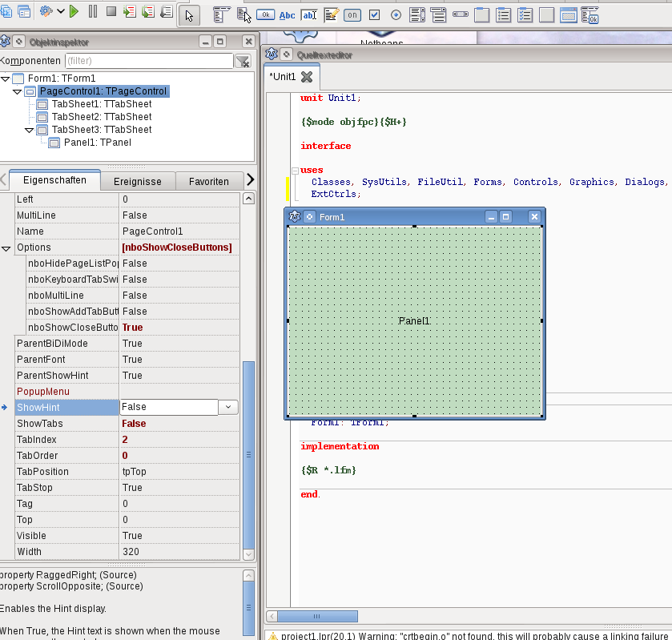Select the selection arrow pointer tool
This screenshot has height=640, width=672.
189,14
